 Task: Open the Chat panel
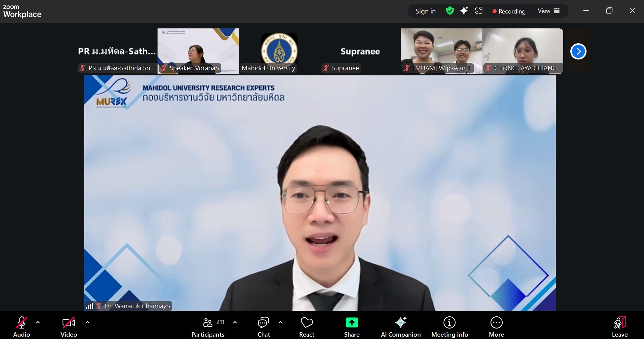pos(263,327)
